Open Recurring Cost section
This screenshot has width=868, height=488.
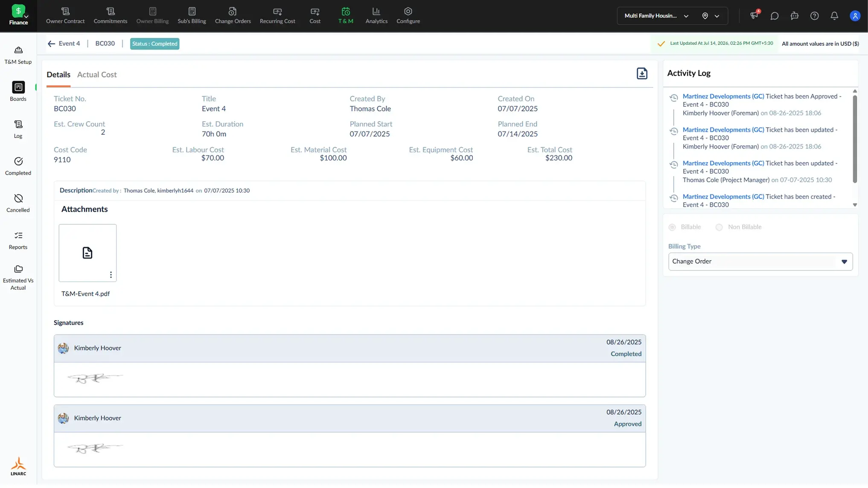277,16
